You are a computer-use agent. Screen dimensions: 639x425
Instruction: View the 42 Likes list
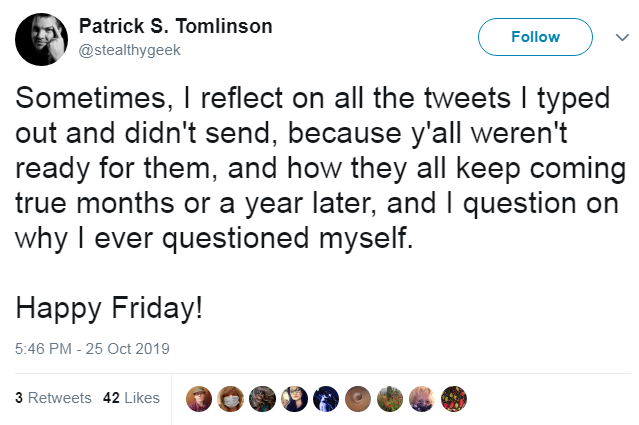pyautogui.click(x=131, y=398)
